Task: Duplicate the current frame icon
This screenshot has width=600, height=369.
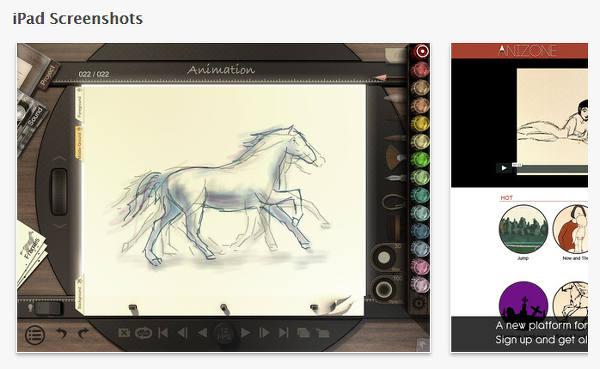Action: click(x=303, y=333)
